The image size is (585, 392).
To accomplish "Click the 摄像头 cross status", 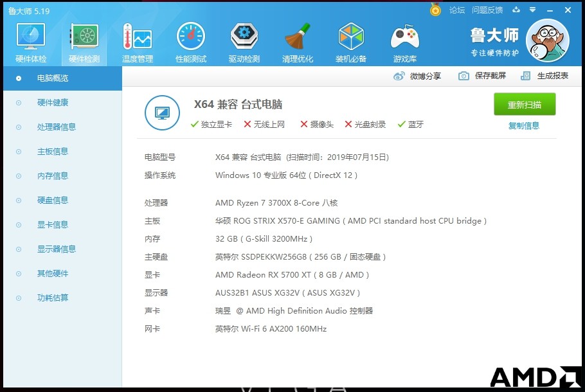I will [x=317, y=125].
